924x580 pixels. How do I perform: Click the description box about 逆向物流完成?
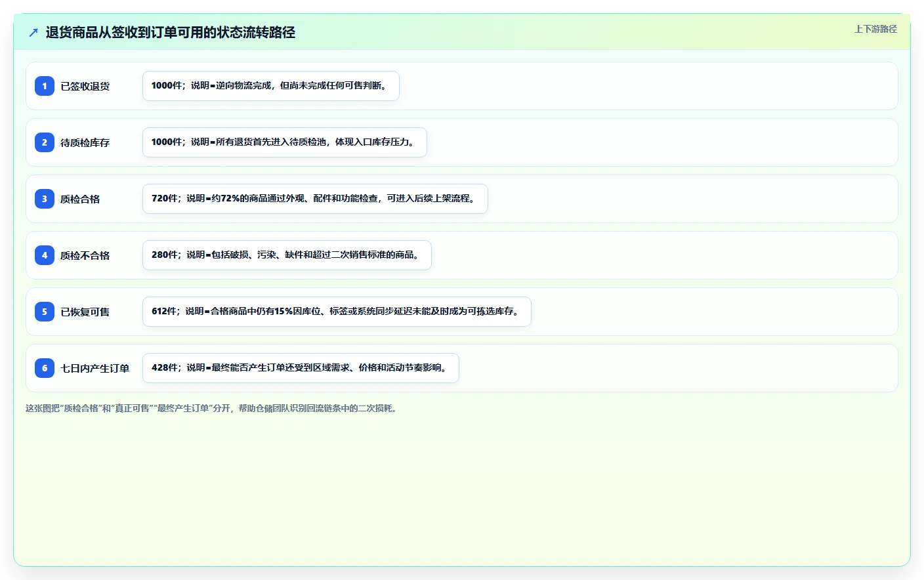(x=271, y=86)
